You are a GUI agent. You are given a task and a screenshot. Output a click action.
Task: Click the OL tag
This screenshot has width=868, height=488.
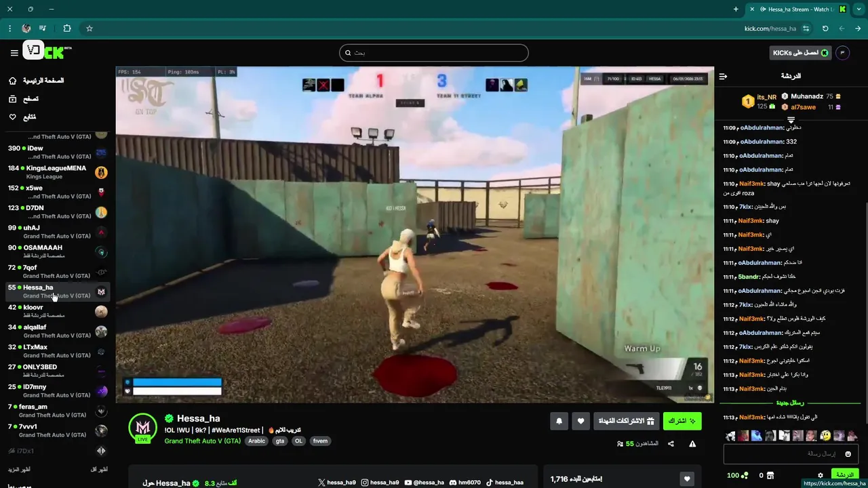click(x=298, y=441)
